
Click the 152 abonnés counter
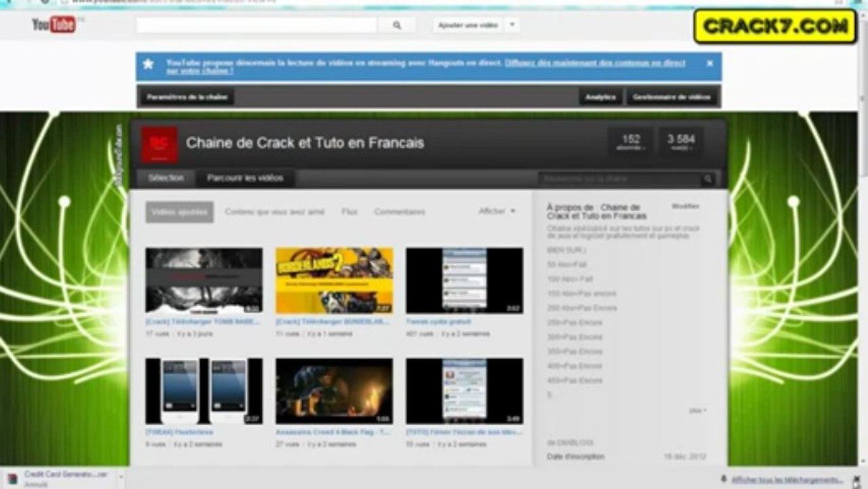tap(631, 143)
